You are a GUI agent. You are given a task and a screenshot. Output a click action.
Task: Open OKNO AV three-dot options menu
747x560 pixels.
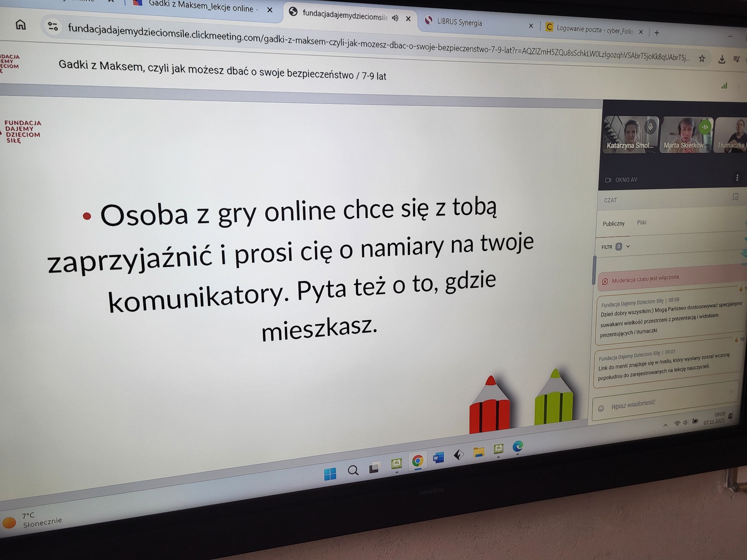[x=737, y=178]
